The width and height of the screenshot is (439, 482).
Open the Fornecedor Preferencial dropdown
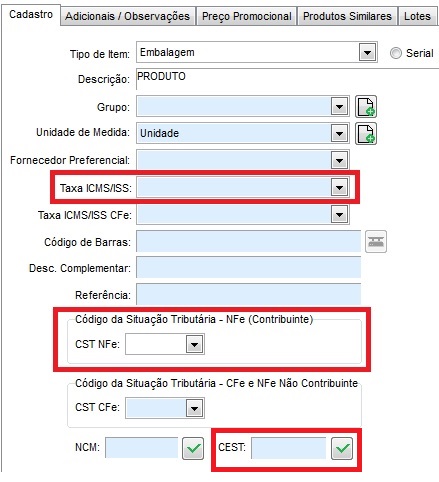(339, 161)
